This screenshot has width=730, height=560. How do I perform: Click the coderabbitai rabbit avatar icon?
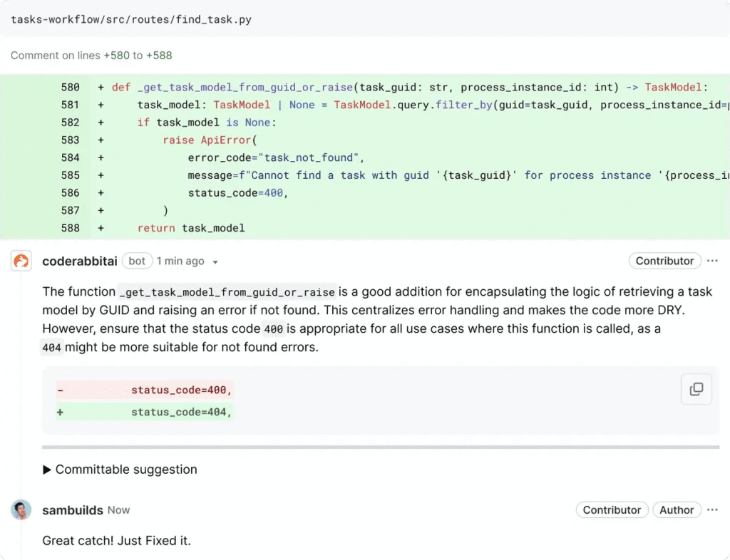tap(21, 261)
